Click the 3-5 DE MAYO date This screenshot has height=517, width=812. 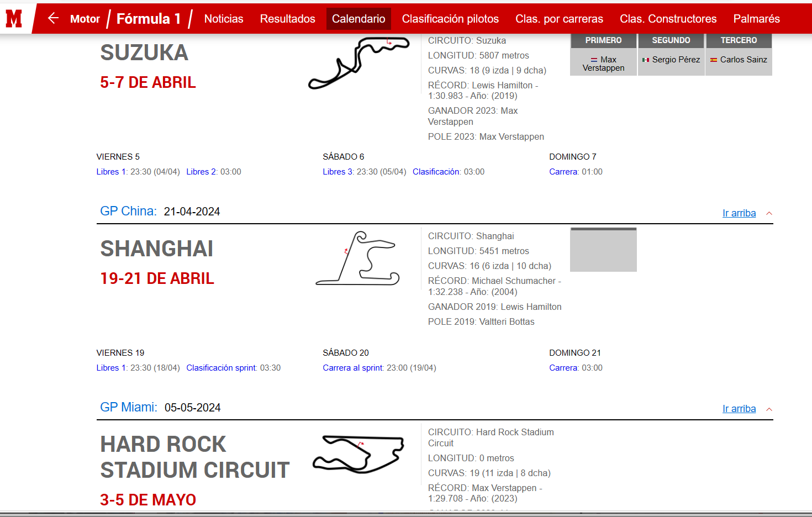pyautogui.click(x=148, y=500)
